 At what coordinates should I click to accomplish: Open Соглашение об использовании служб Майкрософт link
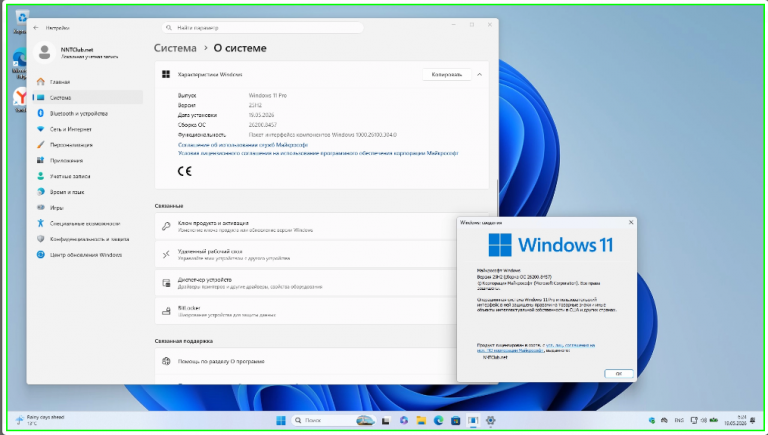tap(243, 145)
